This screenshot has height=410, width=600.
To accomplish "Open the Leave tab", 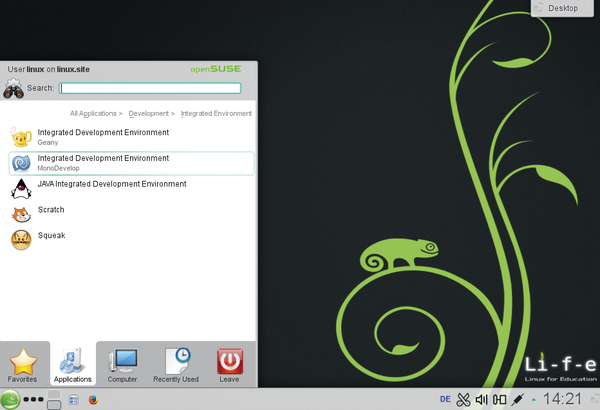I will click(230, 364).
